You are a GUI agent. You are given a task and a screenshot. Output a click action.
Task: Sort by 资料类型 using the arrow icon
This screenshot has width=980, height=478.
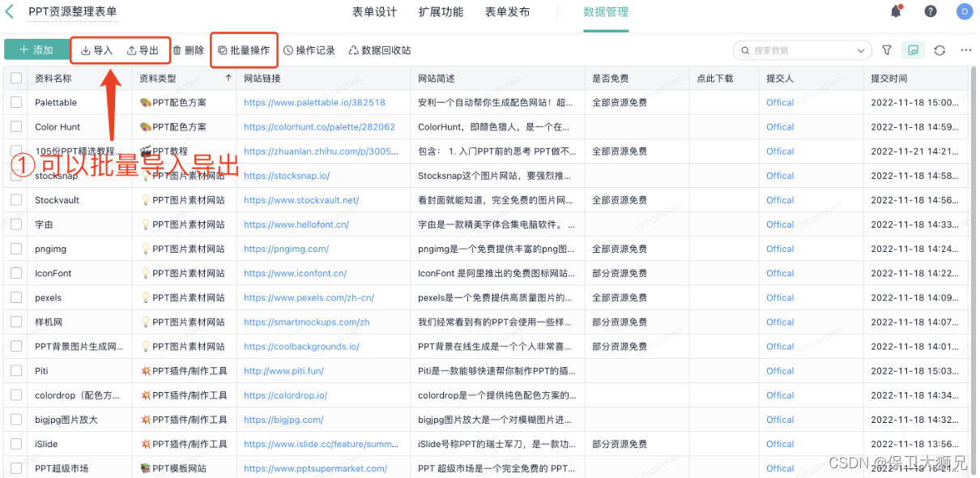click(x=228, y=79)
